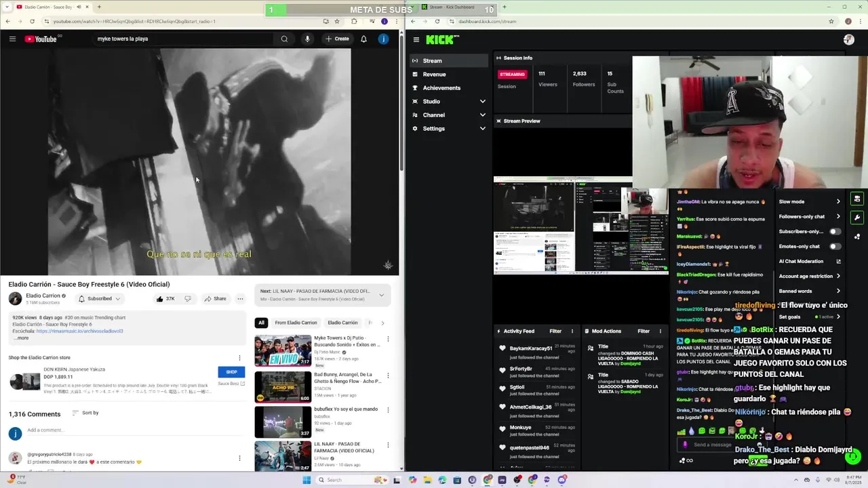
Task: Open Activity Feed more options icon
Action: pos(572,331)
